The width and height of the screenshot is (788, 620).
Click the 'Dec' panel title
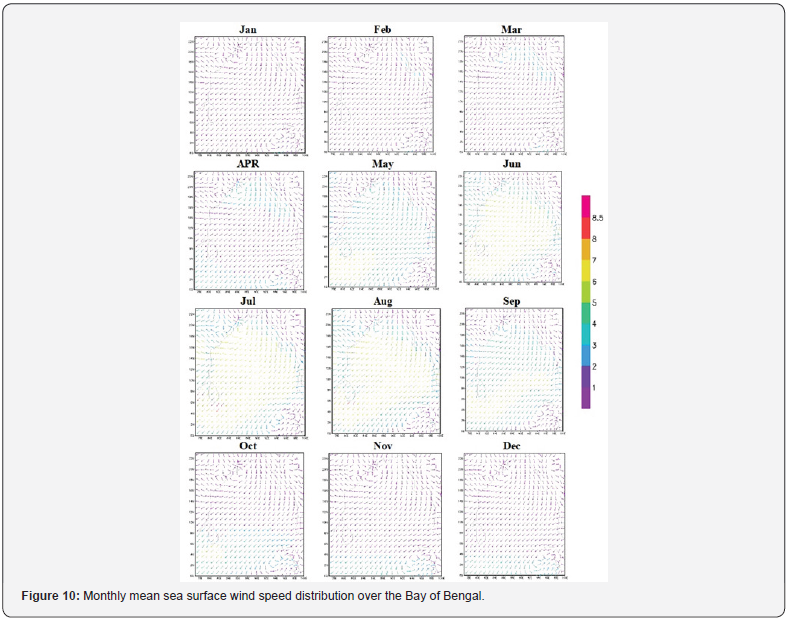click(x=512, y=446)
